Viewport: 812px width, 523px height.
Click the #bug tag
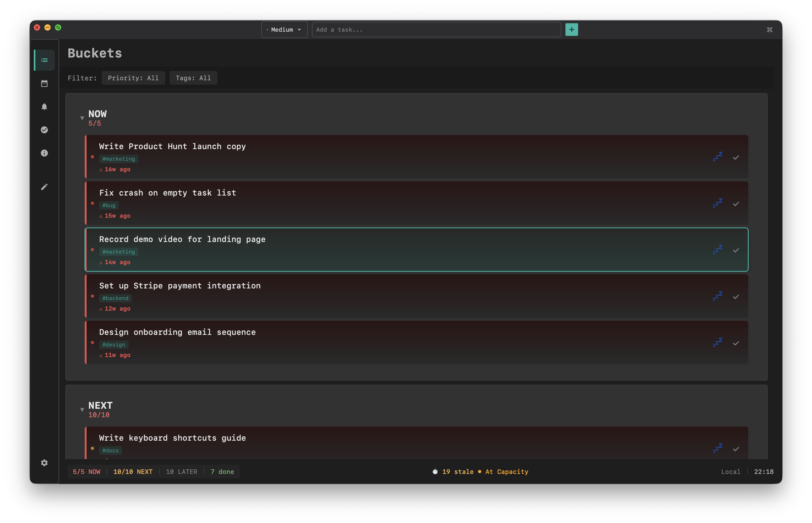coord(109,205)
